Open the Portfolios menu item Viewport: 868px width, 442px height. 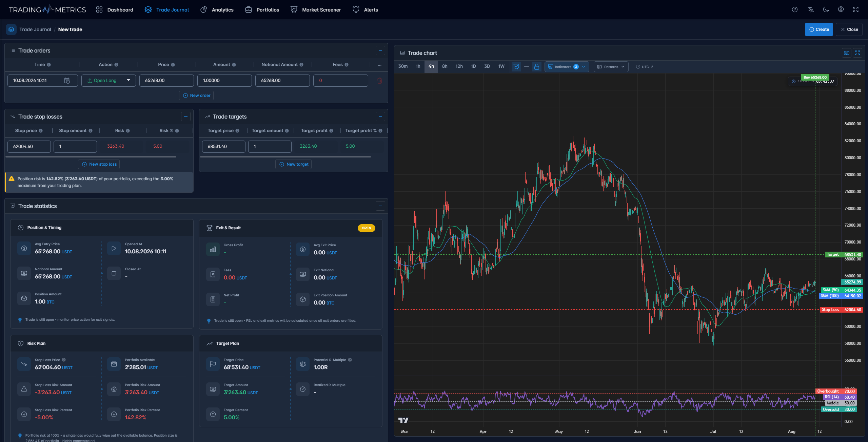click(x=262, y=10)
